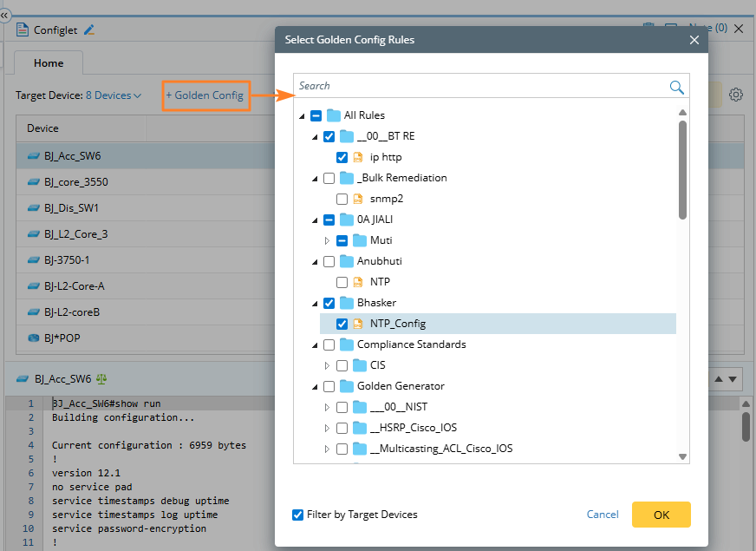Expand the CIS folder node

pyautogui.click(x=327, y=365)
